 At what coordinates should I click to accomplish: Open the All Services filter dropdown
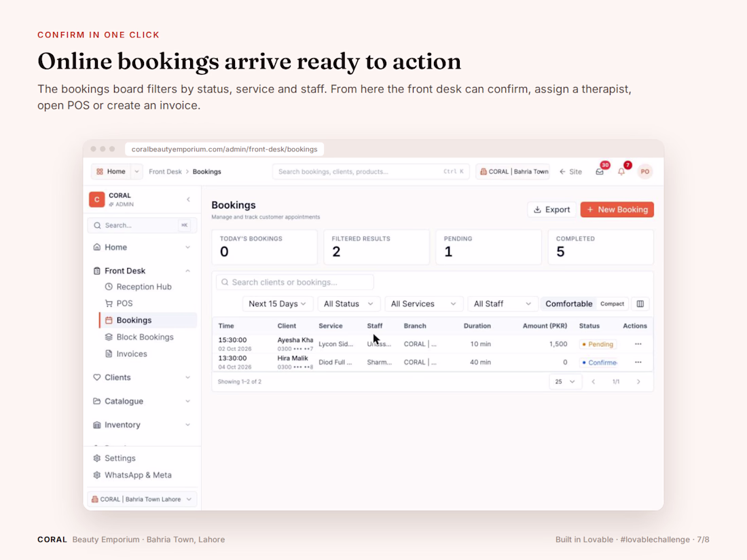click(424, 304)
